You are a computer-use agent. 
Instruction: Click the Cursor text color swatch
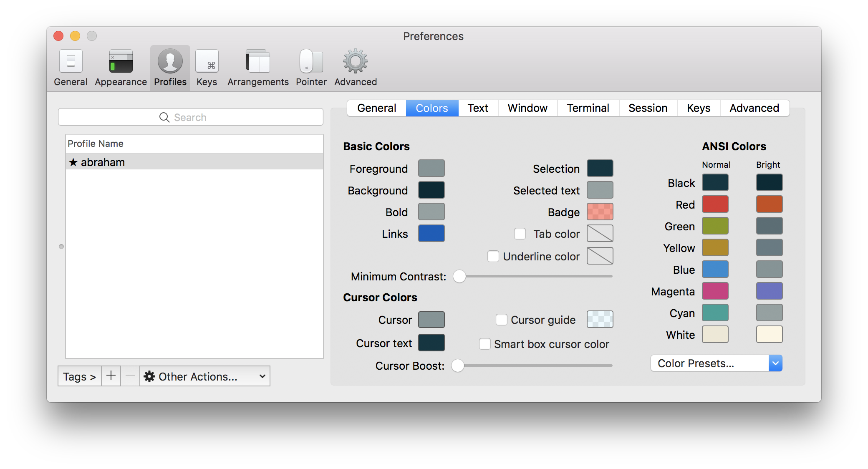pos(431,343)
